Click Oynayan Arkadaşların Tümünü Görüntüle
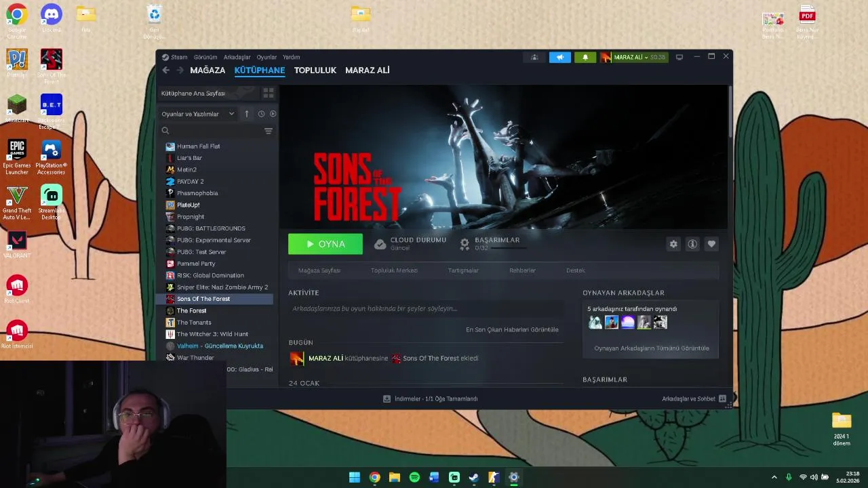 (652, 348)
